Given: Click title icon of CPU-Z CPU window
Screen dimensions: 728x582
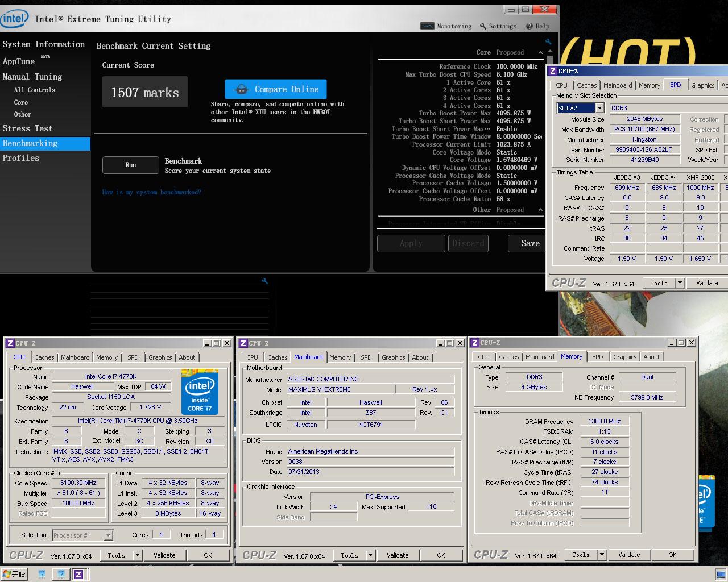Looking at the screenshot, I should click(10, 343).
